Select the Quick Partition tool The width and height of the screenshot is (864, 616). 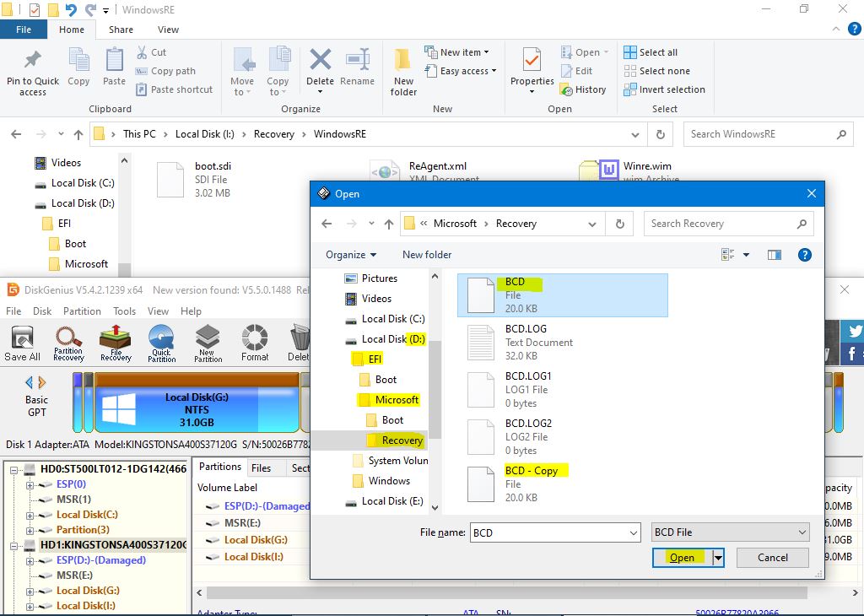click(161, 343)
